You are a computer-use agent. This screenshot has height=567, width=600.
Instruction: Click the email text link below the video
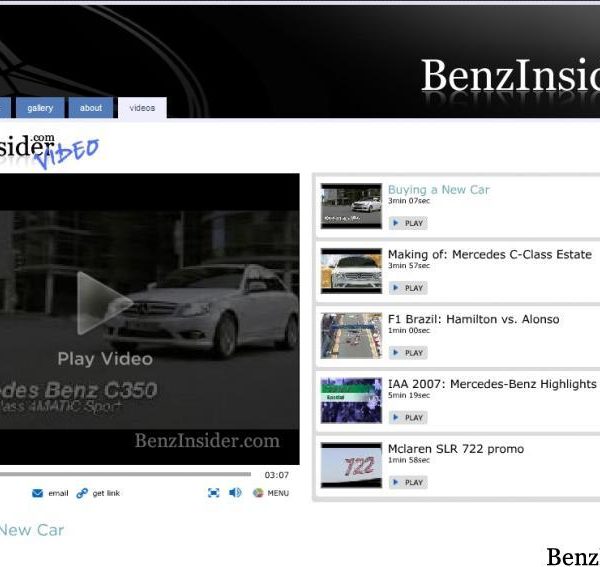point(58,493)
